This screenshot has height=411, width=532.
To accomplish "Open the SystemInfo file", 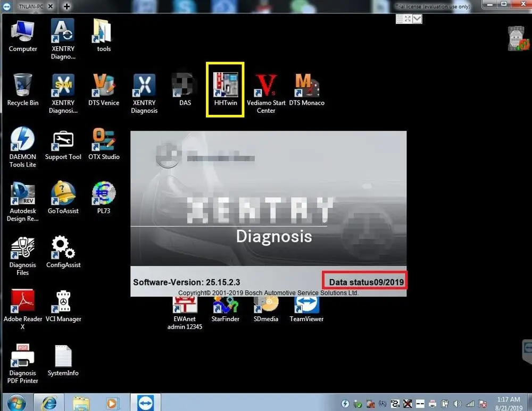I will coord(63,360).
